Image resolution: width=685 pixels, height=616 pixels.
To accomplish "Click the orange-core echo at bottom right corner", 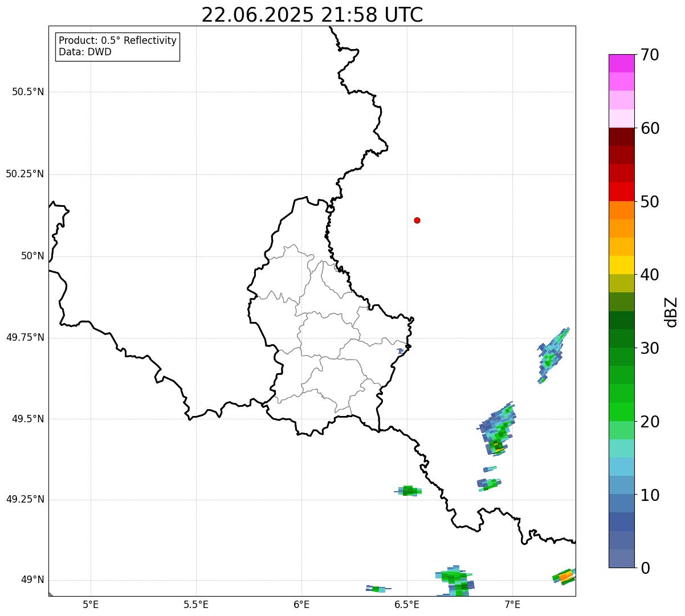I will (564, 576).
